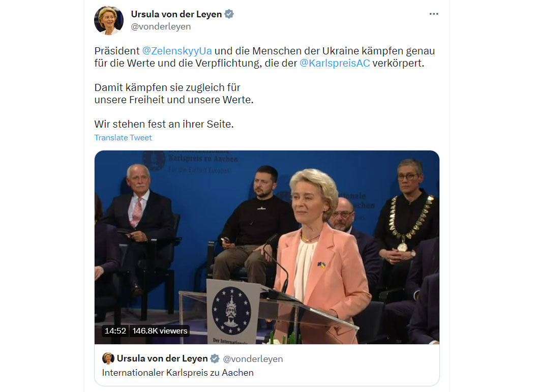Click the Karlspreis emblem on the podium in video
This screenshot has height=392, width=534.
231,310
